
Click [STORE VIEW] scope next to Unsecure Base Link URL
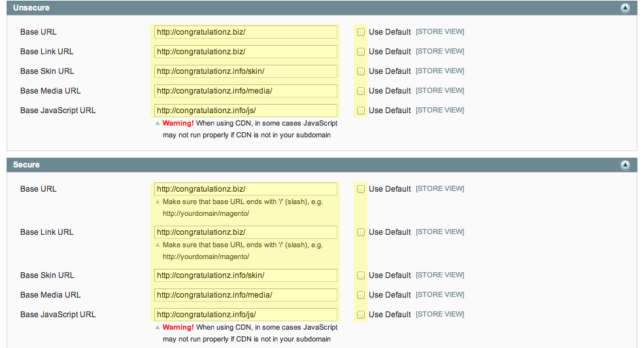tap(440, 52)
